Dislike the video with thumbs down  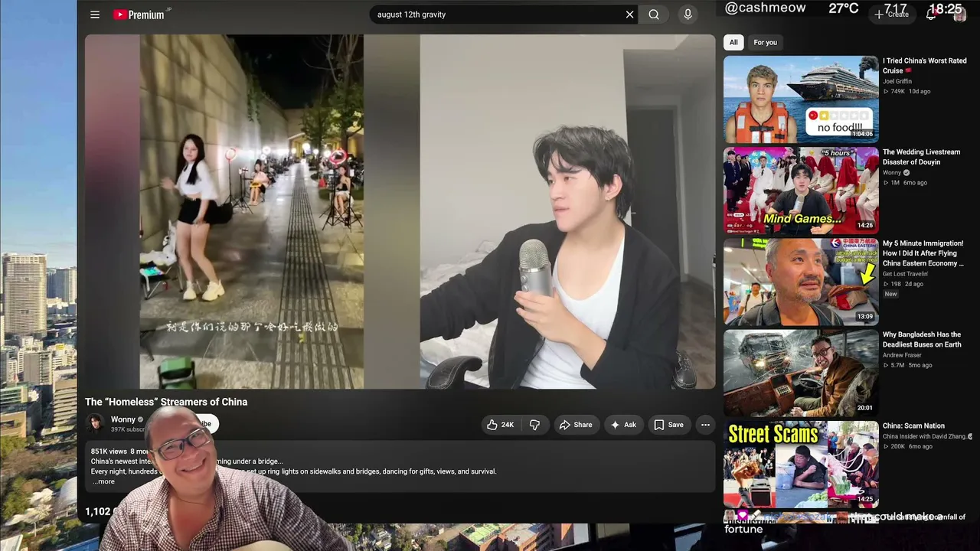pyautogui.click(x=535, y=425)
